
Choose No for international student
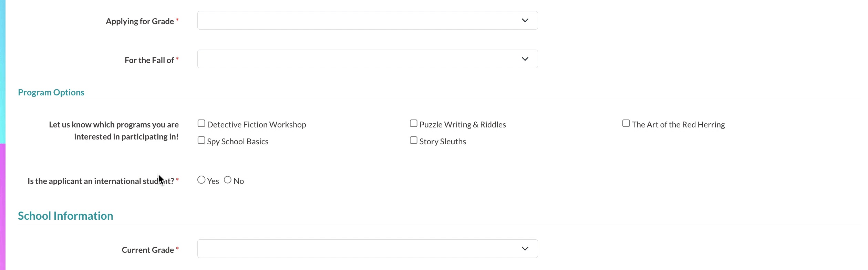[x=228, y=180]
